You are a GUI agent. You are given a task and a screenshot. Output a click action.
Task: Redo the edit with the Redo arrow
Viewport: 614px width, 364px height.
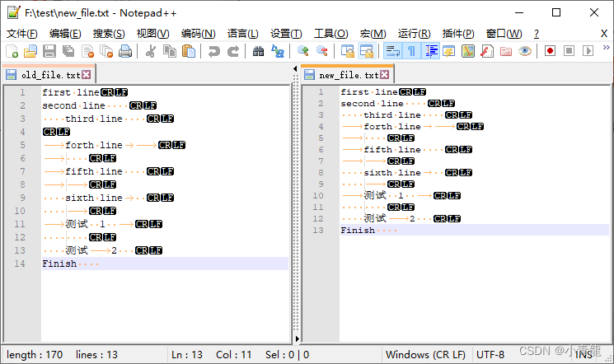pyautogui.click(x=233, y=51)
